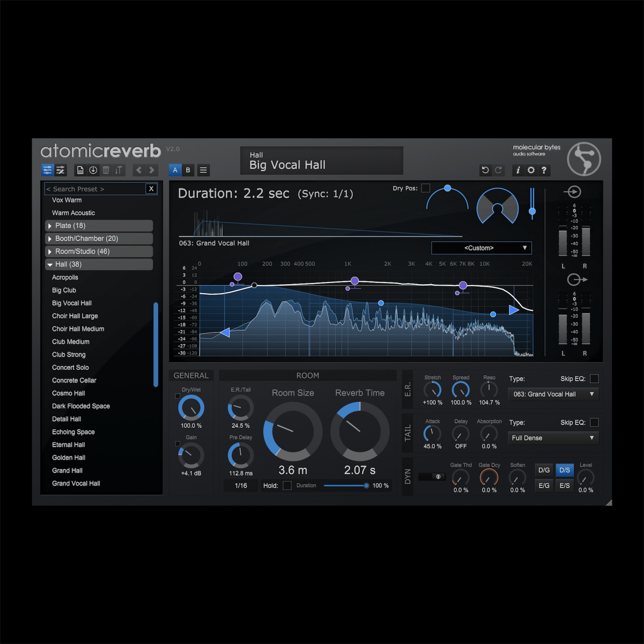The image size is (644, 644).
Task: Click the help question mark icon
Action: 544,170
